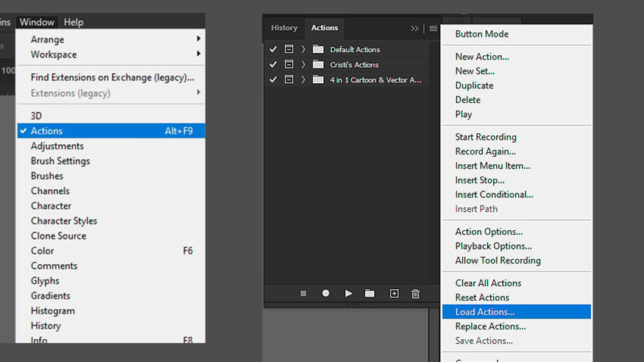The height and width of the screenshot is (362, 644).
Task: Open the Help menu in menu bar
Action: (x=73, y=22)
